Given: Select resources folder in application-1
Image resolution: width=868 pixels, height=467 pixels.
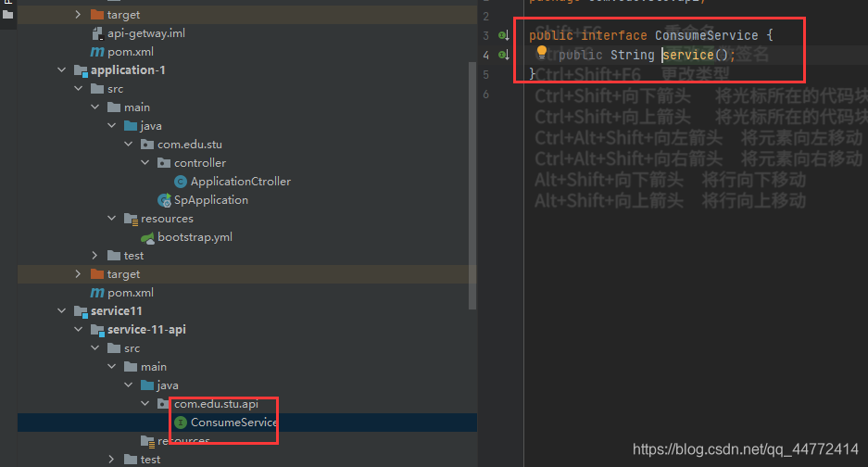Looking at the screenshot, I should point(167,219).
